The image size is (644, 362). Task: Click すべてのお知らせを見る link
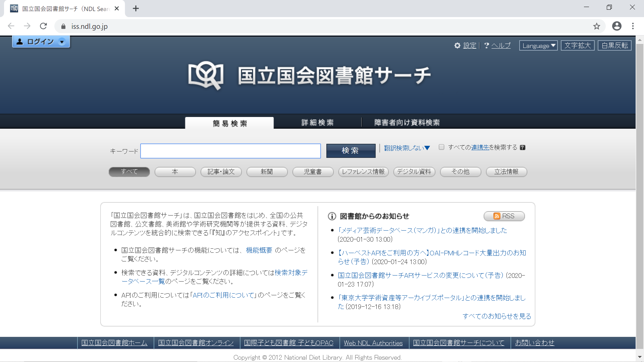[x=497, y=316]
